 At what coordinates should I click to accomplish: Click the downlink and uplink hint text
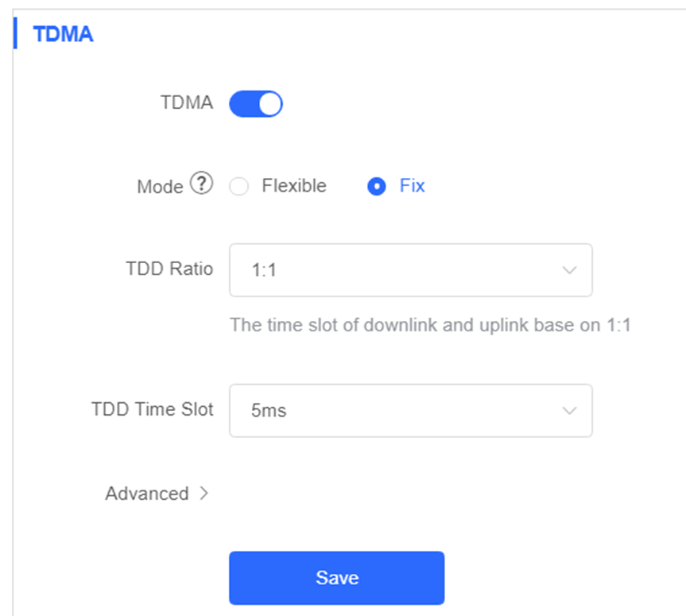click(431, 325)
